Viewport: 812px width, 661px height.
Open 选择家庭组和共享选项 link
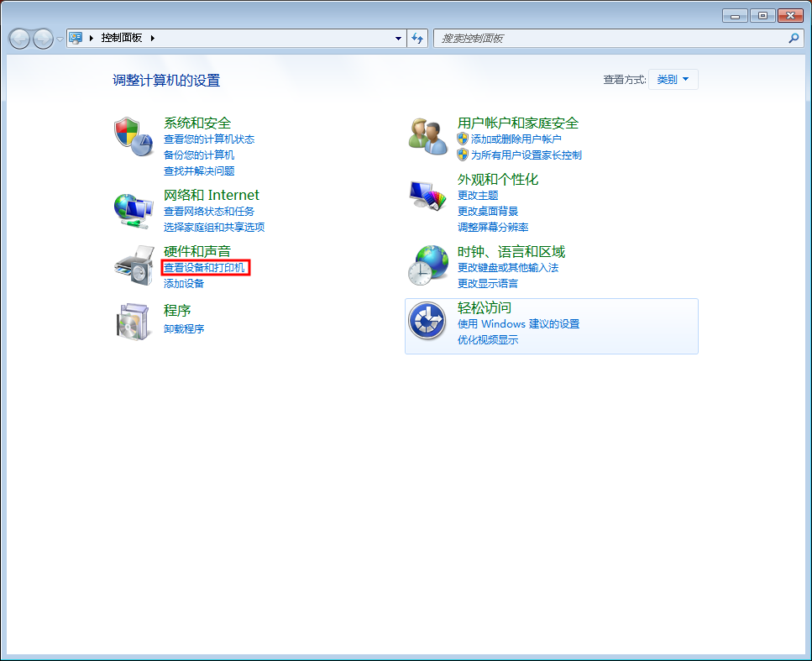214,227
